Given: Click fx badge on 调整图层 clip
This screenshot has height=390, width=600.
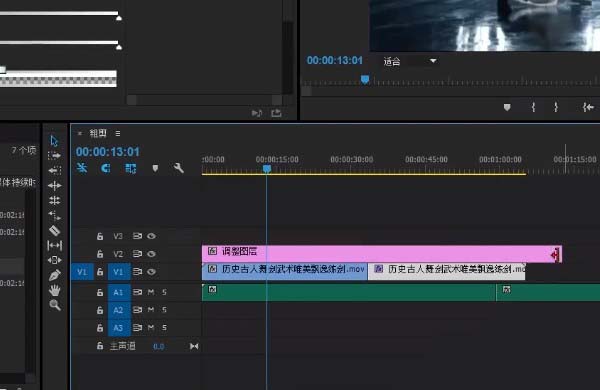Looking at the screenshot, I should point(212,251).
